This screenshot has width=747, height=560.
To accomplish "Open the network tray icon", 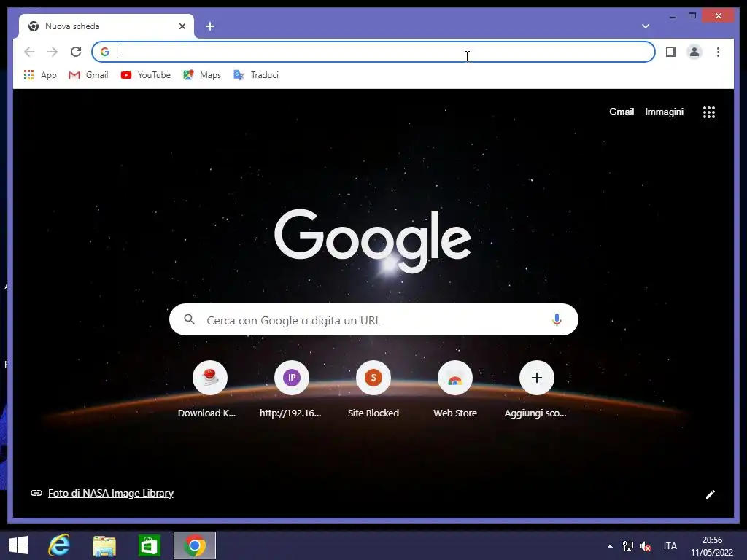I will [628, 545].
